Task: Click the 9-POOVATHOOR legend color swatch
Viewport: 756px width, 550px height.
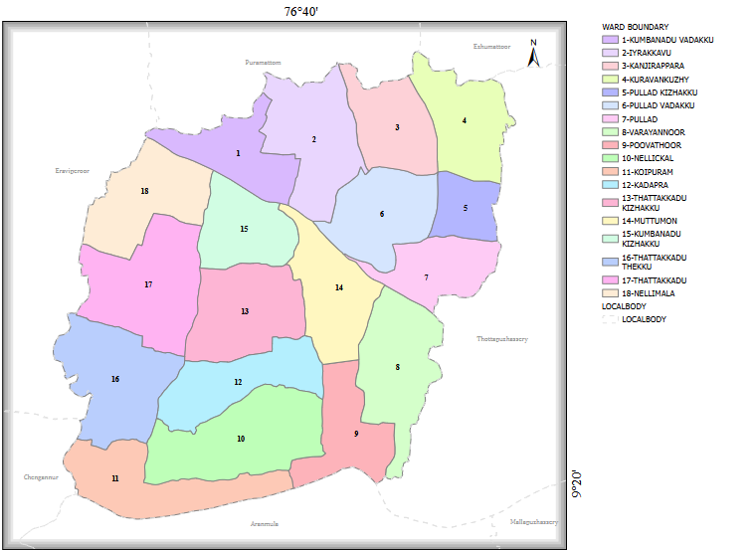Action: (x=610, y=144)
